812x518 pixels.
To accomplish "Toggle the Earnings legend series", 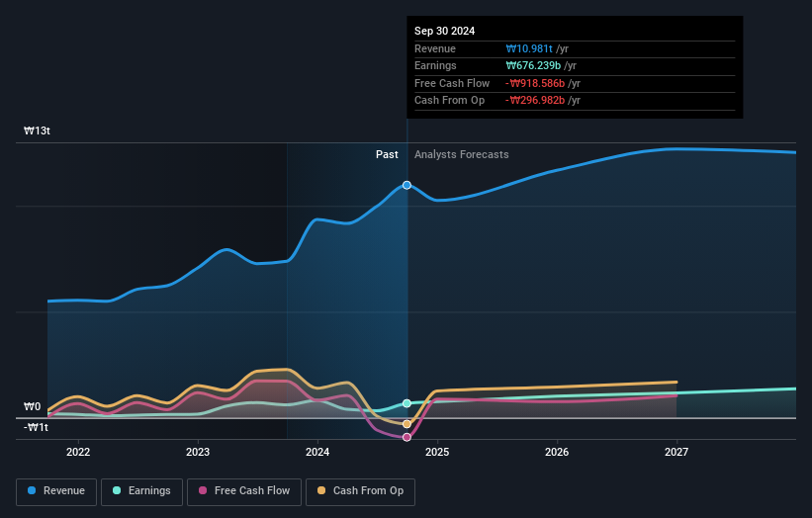I will pos(141,491).
